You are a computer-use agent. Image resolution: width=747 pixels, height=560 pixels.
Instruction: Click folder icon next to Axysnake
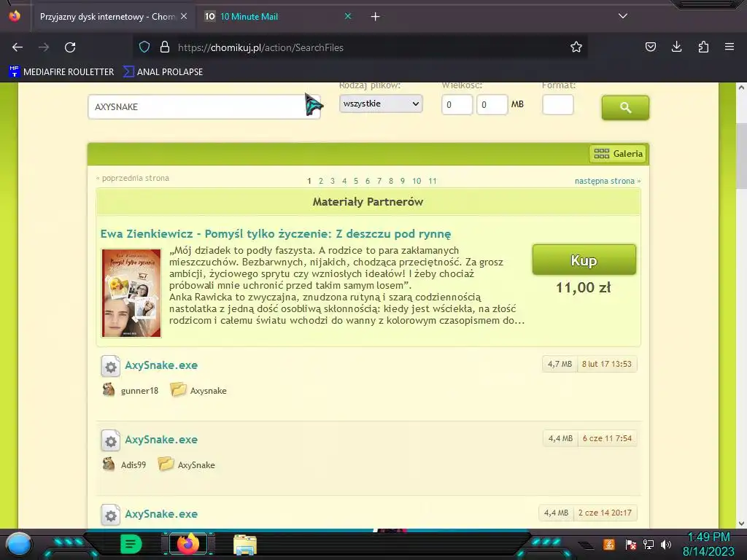(x=178, y=389)
